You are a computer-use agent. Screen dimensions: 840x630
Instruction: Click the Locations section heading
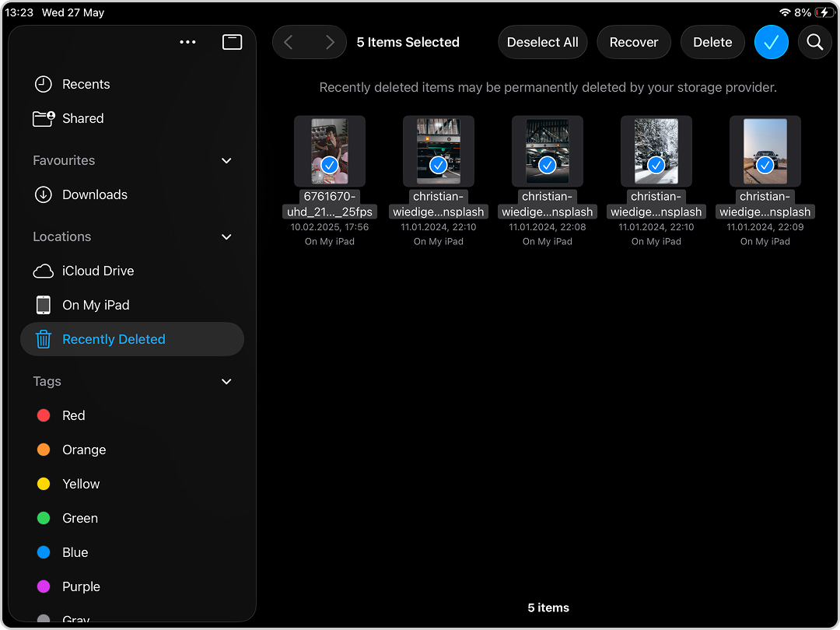61,236
